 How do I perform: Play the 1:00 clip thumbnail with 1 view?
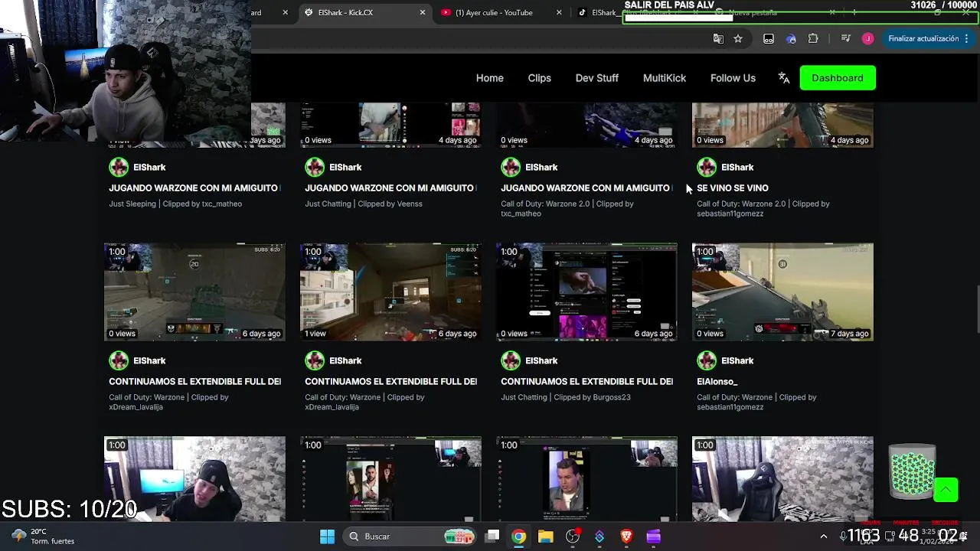tap(390, 292)
